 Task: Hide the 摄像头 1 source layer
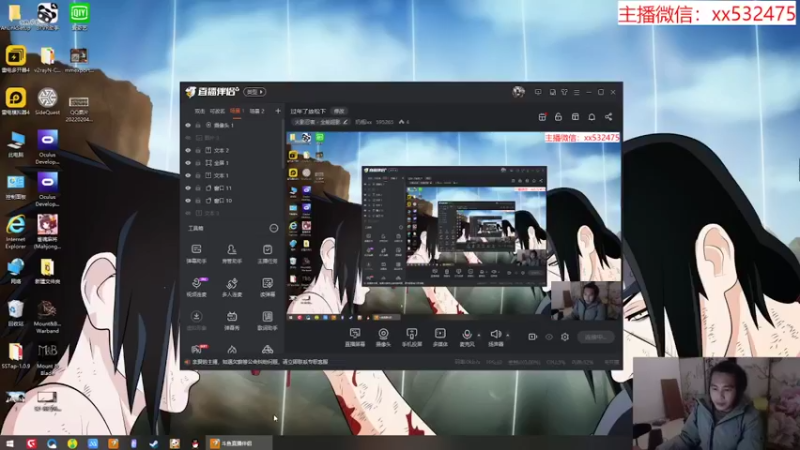tap(188, 125)
